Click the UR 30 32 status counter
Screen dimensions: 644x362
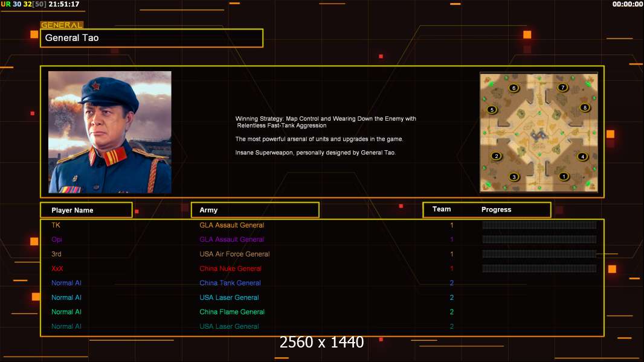pos(24,4)
